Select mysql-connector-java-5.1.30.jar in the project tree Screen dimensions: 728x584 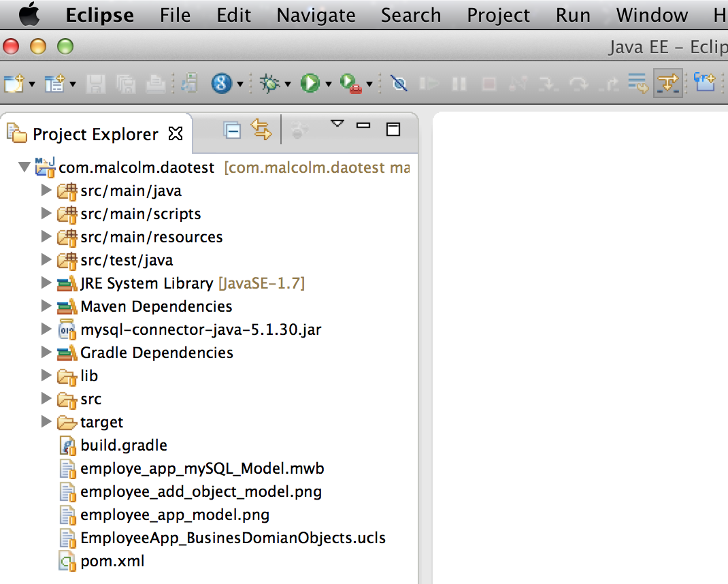200,329
